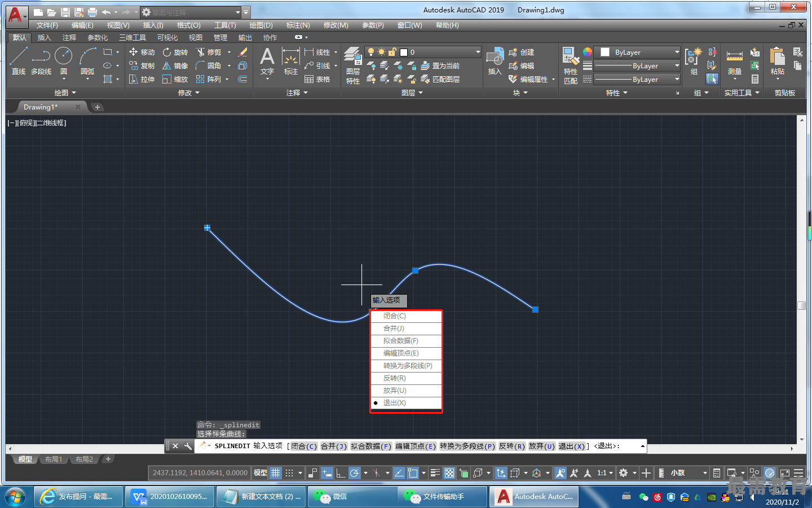Open the annotation scale 1:1 dropdown
812x508 pixels.
pos(605,473)
